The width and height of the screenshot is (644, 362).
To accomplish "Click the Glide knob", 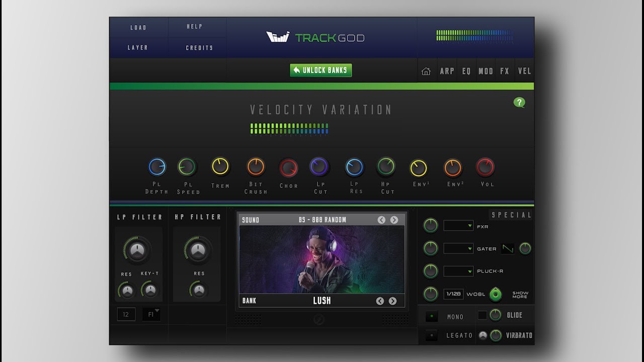I will pos(496,315).
